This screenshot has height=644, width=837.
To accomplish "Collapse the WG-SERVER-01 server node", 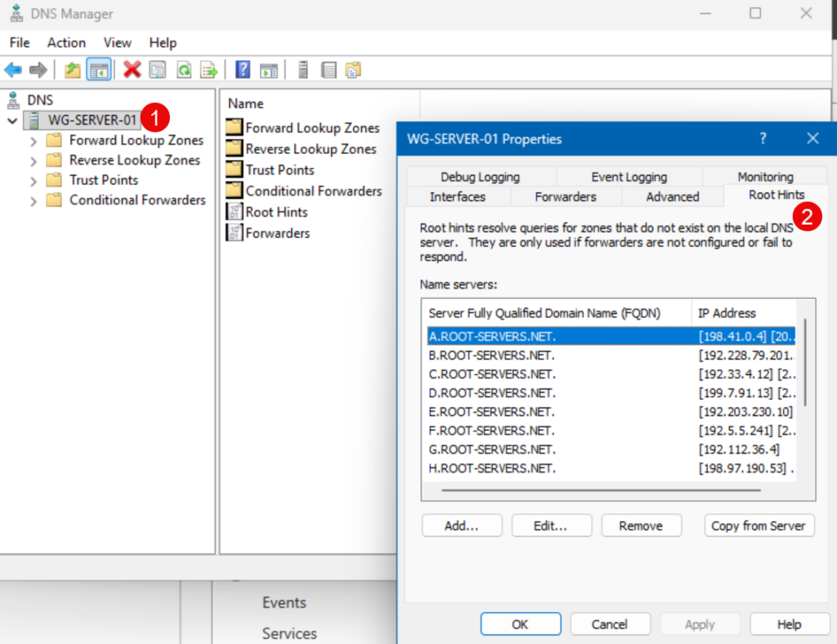I will [x=13, y=121].
